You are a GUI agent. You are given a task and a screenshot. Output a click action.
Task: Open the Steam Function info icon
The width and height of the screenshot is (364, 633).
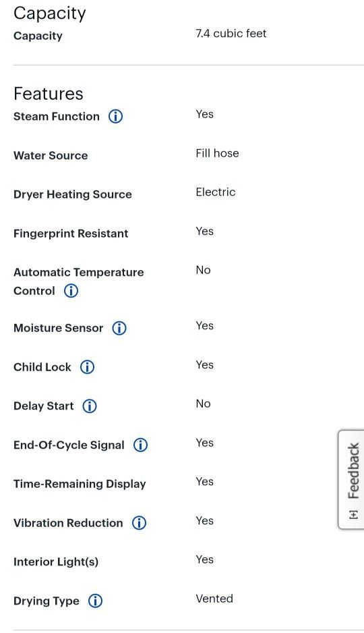(115, 117)
